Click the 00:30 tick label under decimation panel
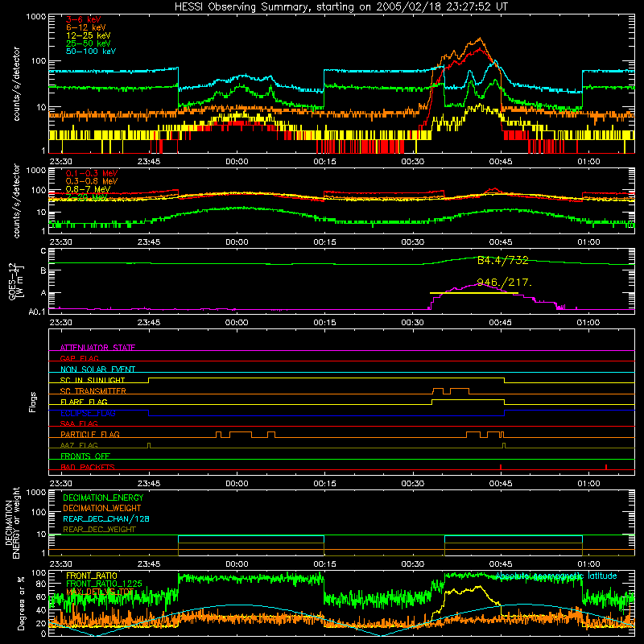The width and height of the screenshot is (644, 644). coord(412,564)
